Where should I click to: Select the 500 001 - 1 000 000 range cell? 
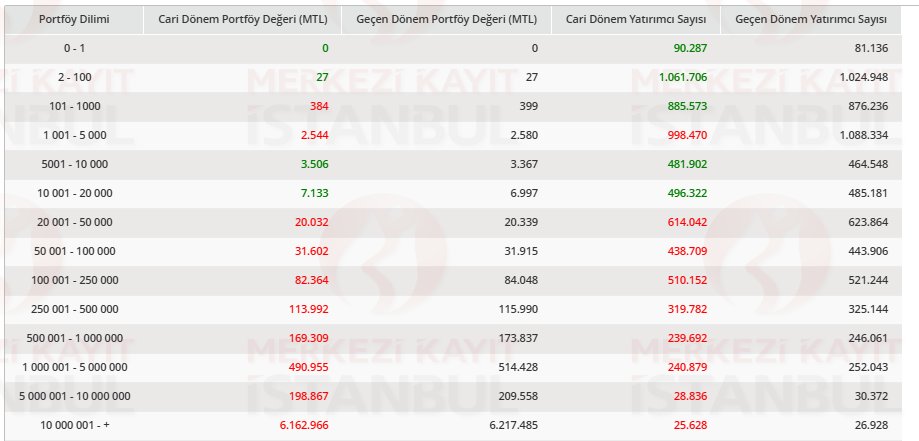(x=74, y=338)
